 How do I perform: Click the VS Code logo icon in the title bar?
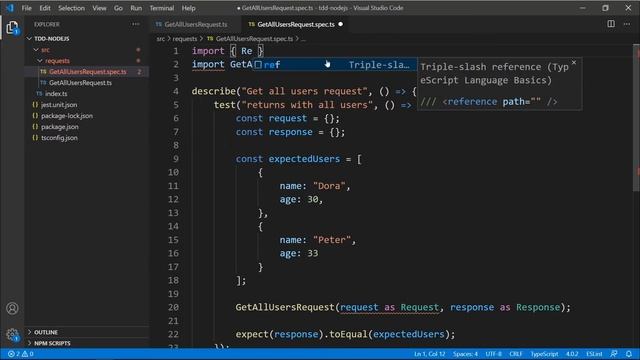[x=9, y=8]
